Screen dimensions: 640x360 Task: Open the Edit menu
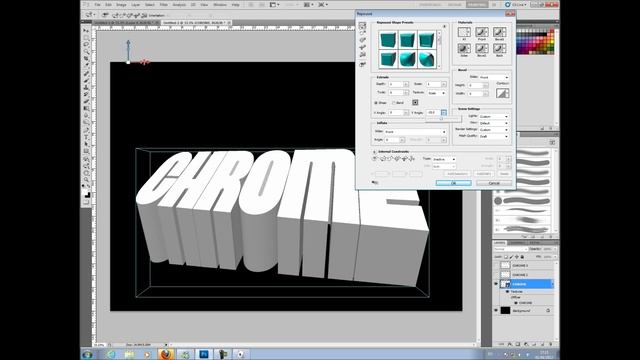(x=108, y=5)
